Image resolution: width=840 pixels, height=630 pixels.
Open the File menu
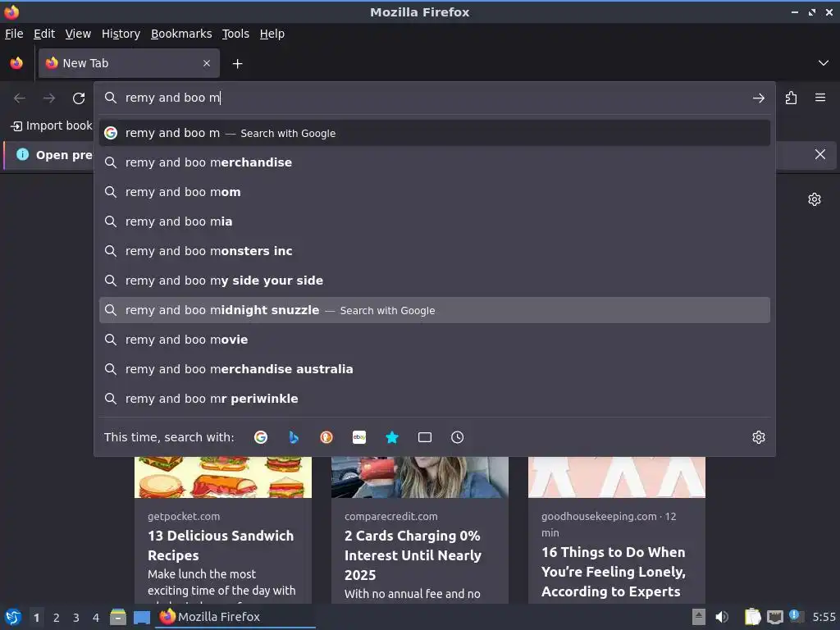tap(14, 34)
